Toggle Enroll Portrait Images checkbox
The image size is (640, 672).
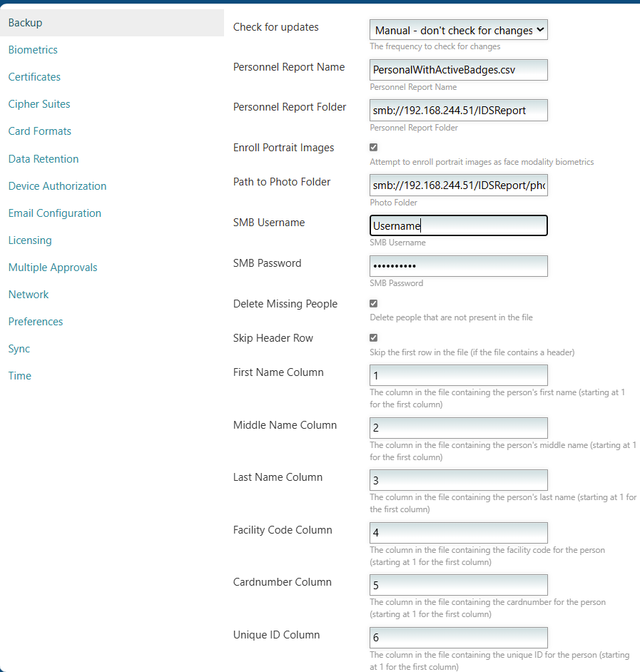point(373,148)
